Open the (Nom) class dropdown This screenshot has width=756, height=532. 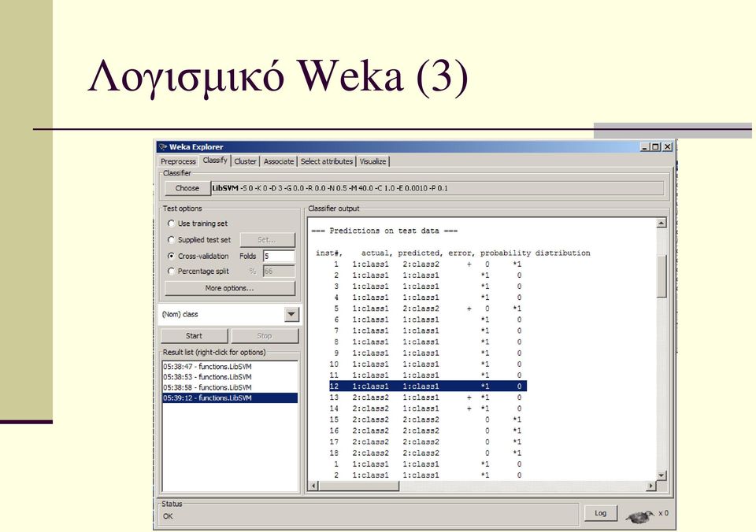pyautogui.click(x=291, y=315)
